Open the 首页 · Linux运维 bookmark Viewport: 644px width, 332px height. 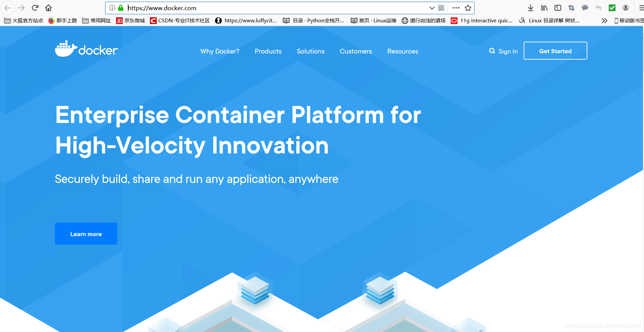[x=373, y=21]
